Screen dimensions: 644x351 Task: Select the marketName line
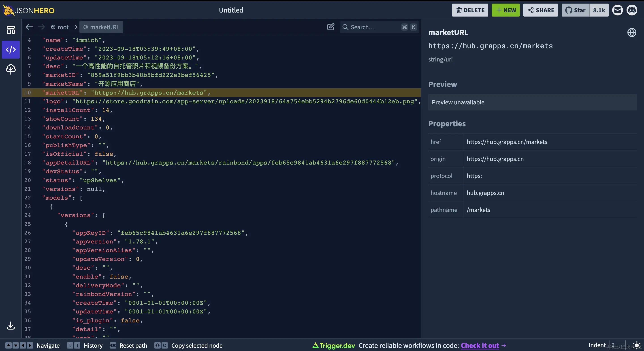[x=221, y=84]
